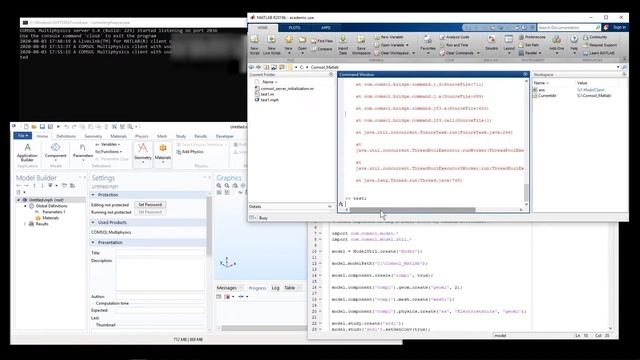Image resolution: width=640 pixels, height=360 pixels.
Task: Switch to APPS tab in MATLAB
Action: 326,28
